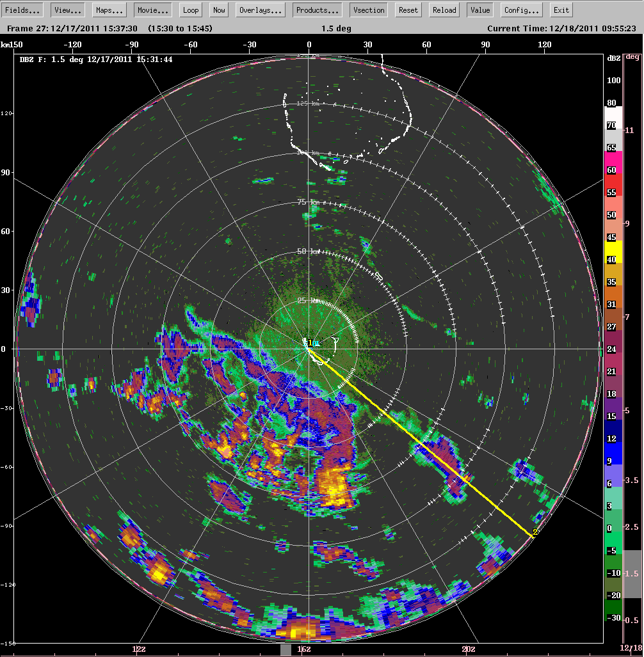Viewport: 644px width, 657px height.
Task: Select the 3.5 deg elevation angle
Action: coord(632,480)
